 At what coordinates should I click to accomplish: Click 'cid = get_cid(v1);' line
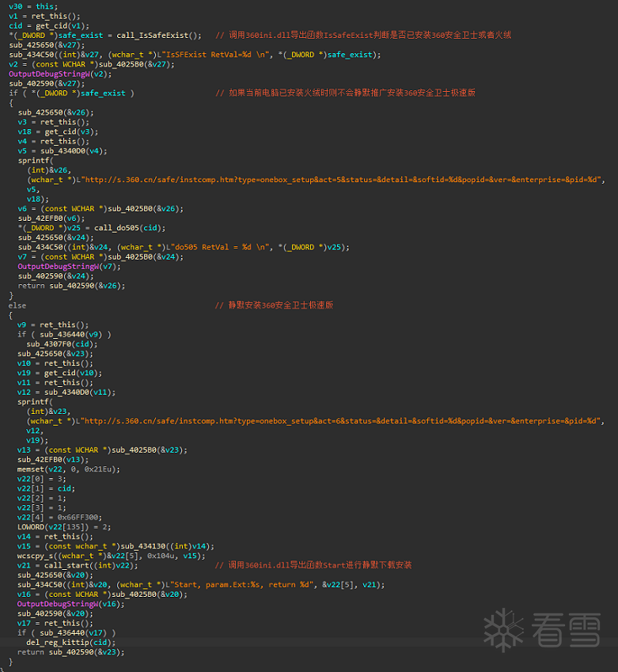[49, 25]
